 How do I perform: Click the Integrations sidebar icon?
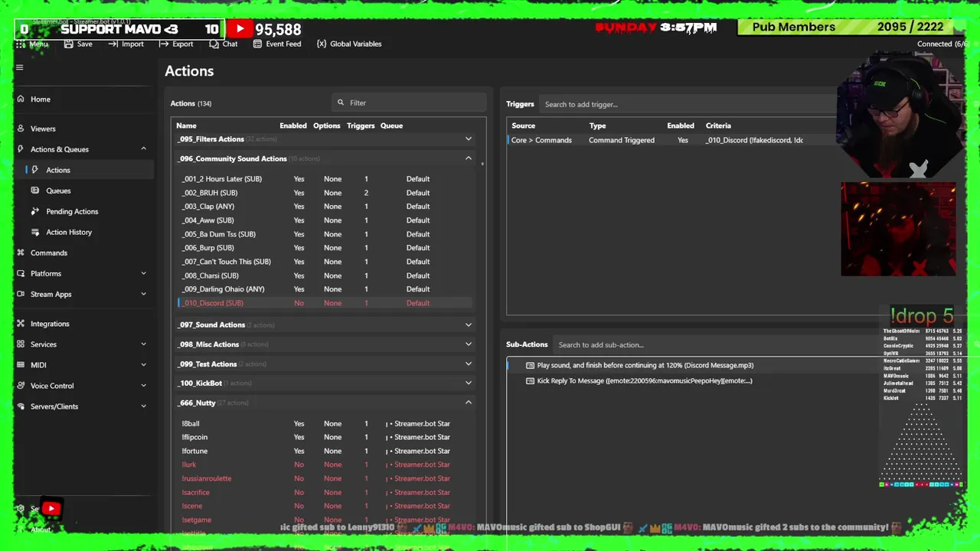point(21,324)
